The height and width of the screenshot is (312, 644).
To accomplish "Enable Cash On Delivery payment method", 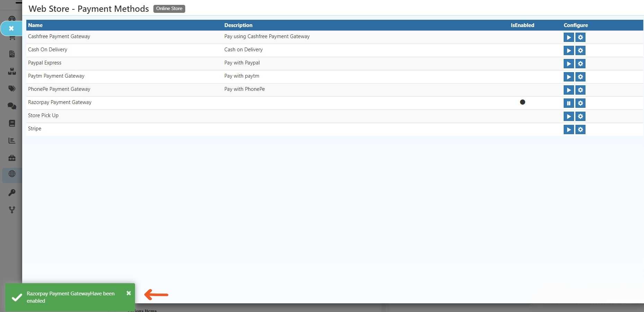I will (x=569, y=51).
